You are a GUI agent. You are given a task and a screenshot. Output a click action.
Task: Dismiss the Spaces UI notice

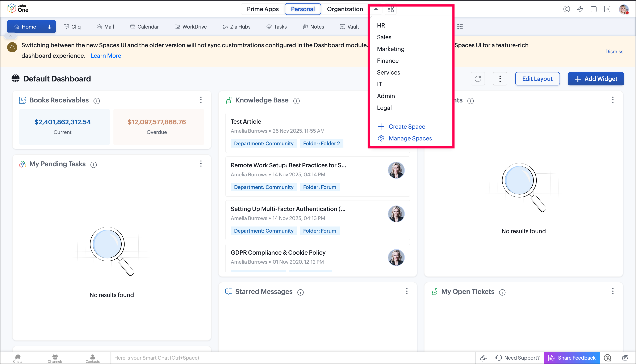pos(614,51)
